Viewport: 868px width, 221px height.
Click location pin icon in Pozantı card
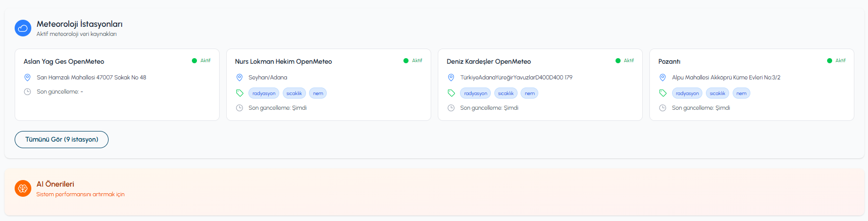pyautogui.click(x=662, y=77)
